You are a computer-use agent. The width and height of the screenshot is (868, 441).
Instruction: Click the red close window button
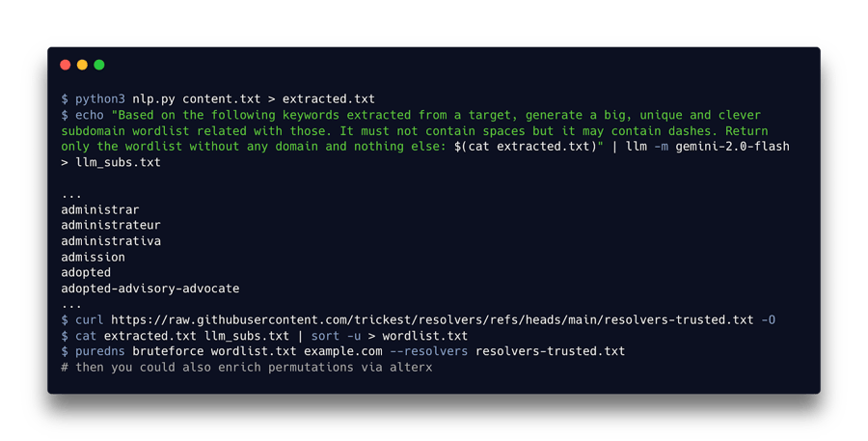click(66, 65)
